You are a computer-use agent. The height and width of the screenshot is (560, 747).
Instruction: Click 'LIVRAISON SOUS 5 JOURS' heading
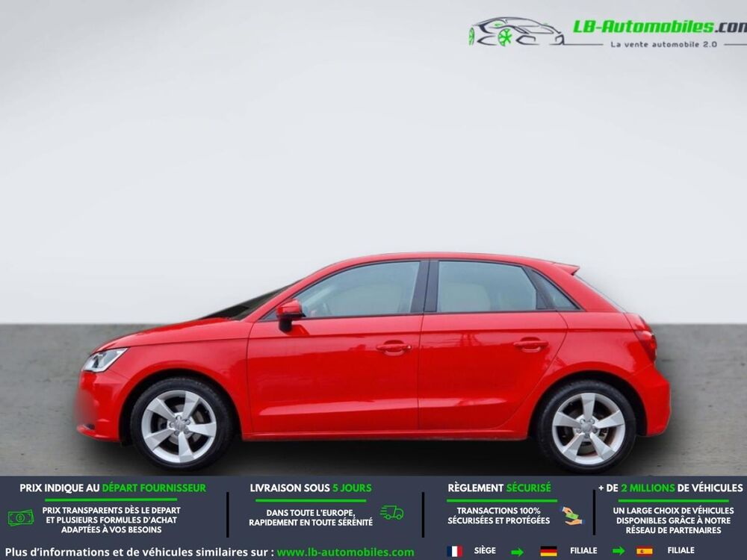tap(311, 488)
